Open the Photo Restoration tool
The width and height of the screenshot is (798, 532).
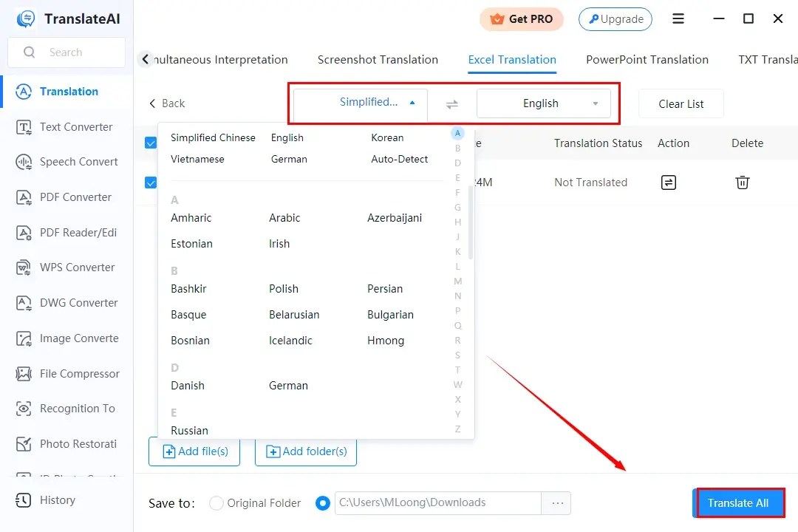click(77, 443)
